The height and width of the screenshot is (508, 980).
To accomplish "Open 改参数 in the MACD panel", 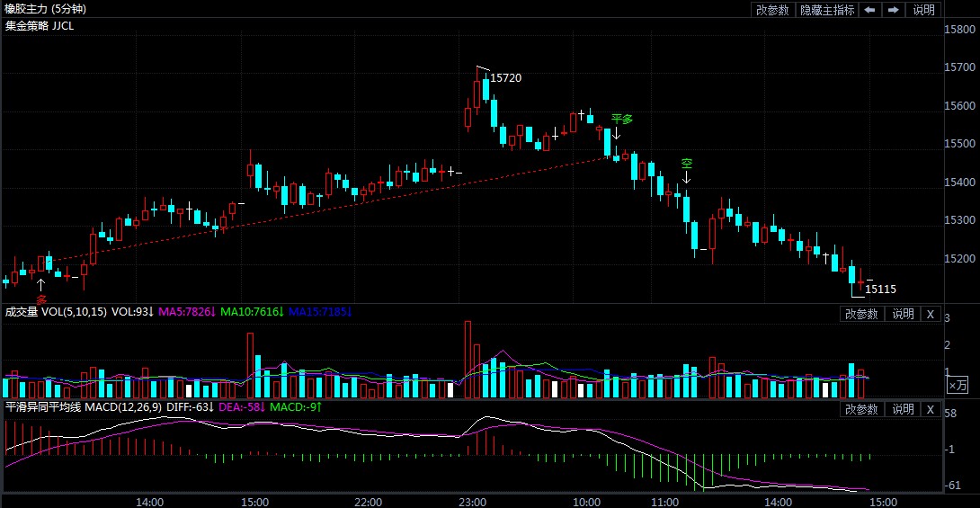I will [862, 409].
